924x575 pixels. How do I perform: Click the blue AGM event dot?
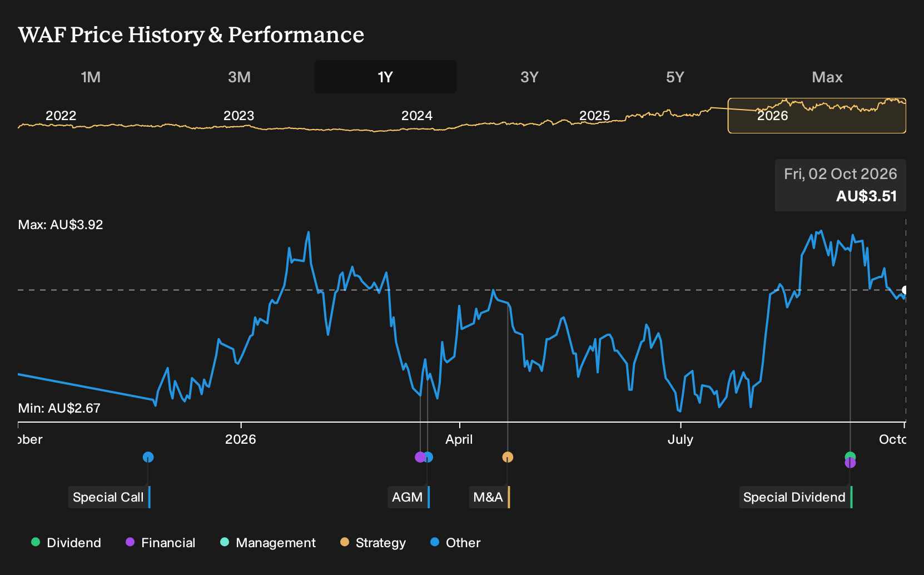coord(428,457)
